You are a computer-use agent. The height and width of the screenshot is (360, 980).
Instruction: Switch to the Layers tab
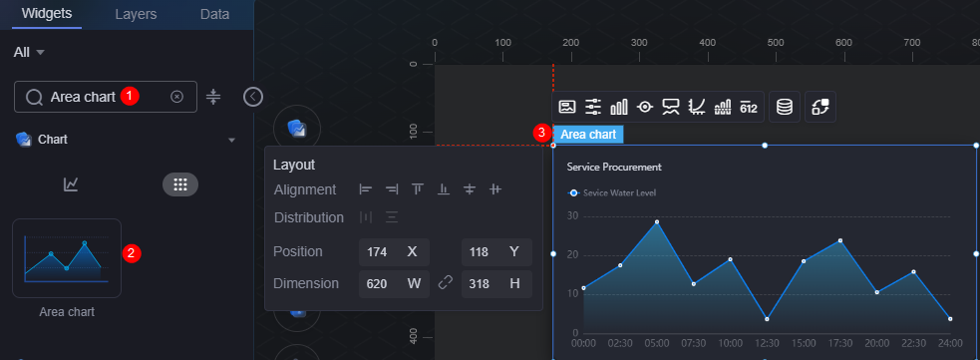[x=136, y=14]
